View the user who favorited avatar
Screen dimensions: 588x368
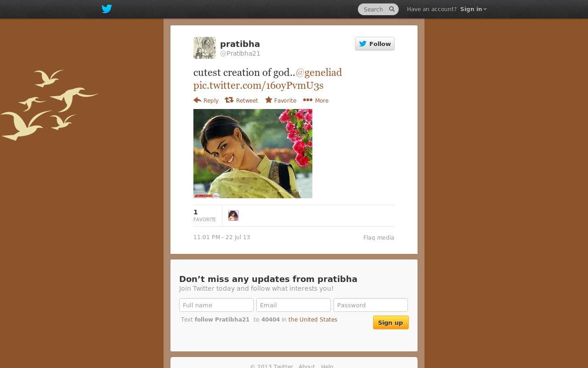(x=233, y=216)
